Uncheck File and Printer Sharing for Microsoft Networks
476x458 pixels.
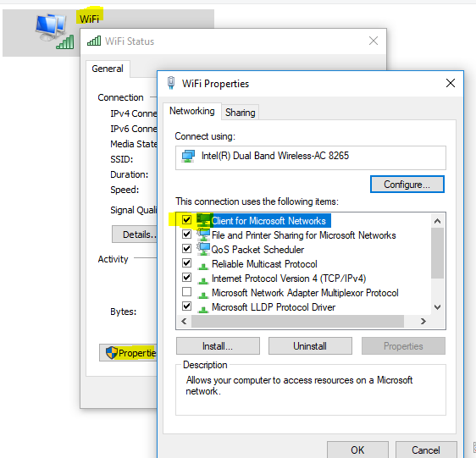click(x=186, y=234)
